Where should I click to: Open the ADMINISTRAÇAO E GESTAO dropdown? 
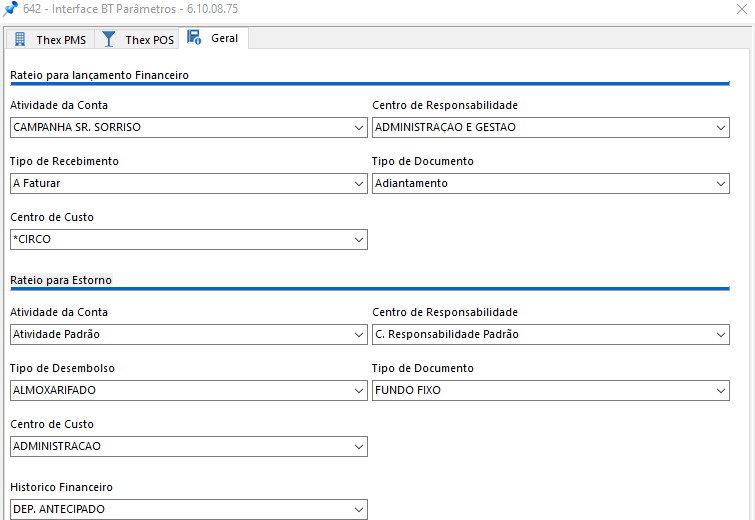click(x=721, y=128)
